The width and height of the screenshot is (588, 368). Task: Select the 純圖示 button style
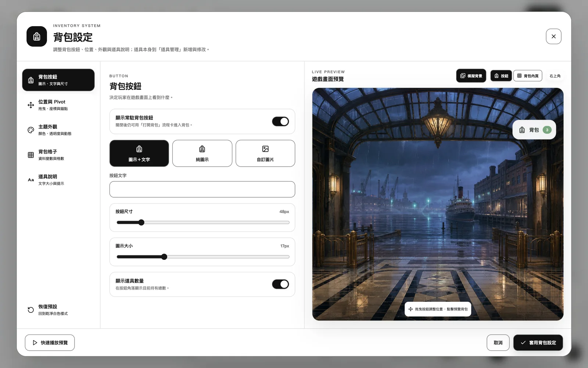[202, 153]
